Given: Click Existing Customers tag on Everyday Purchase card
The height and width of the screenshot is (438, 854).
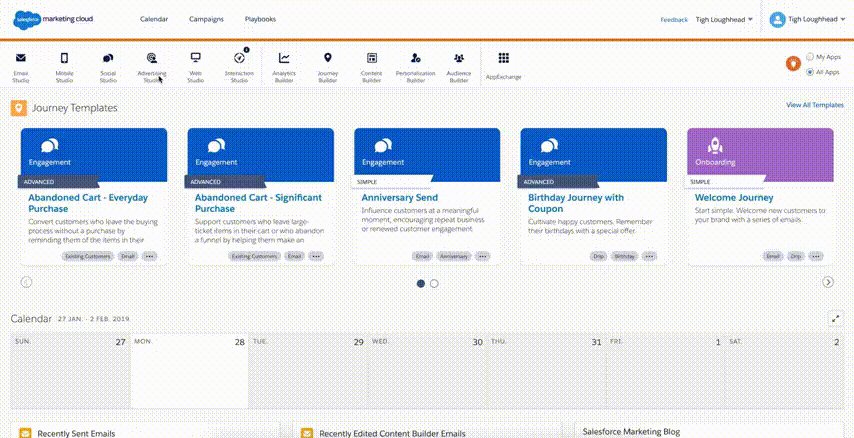Looking at the screenshot, I should pos(88,256).
